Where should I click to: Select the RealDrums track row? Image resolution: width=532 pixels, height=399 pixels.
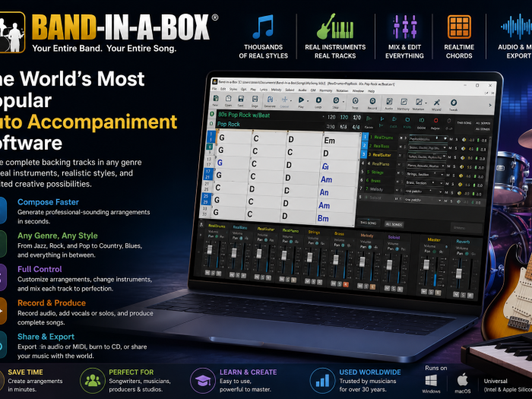tap(382, 138)
